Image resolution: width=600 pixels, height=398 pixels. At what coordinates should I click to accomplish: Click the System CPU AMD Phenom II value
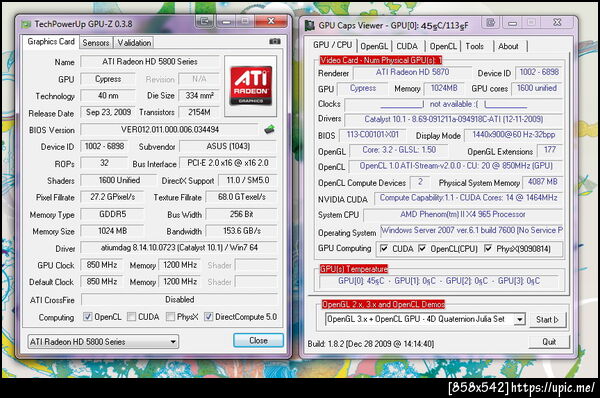(463, 215)
